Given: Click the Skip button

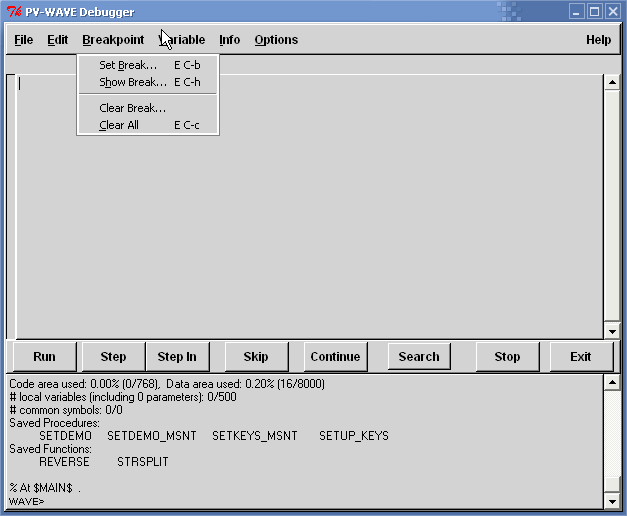Looking at the screenshot, I should click(x=256, y=356).
